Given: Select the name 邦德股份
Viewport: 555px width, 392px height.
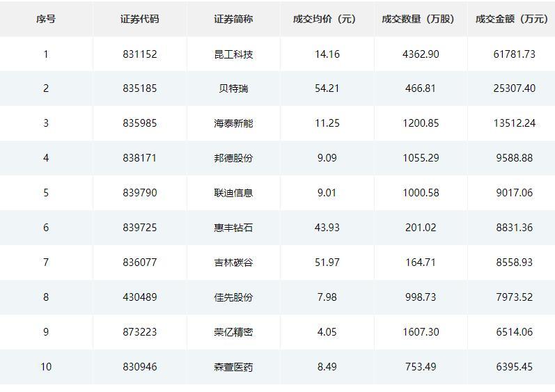Looking at the screenshot, I should pyautogui.click(x=233, y=158).
